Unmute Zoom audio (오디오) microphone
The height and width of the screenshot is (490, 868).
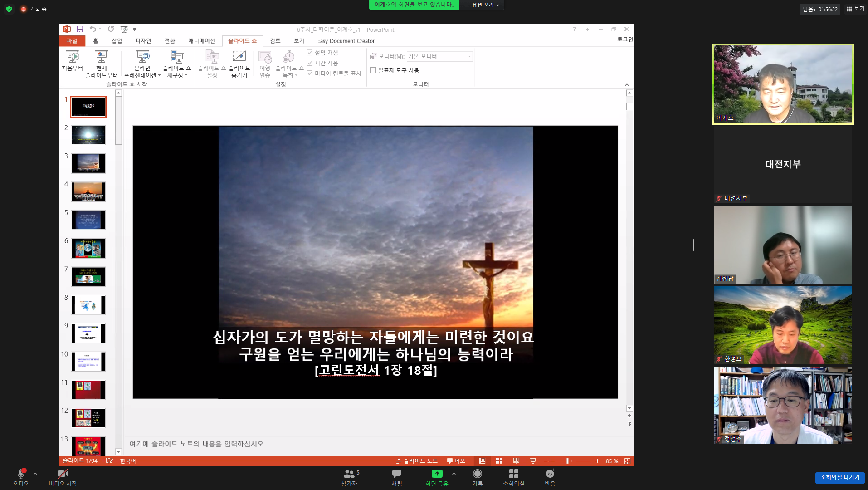click(21, 478)
